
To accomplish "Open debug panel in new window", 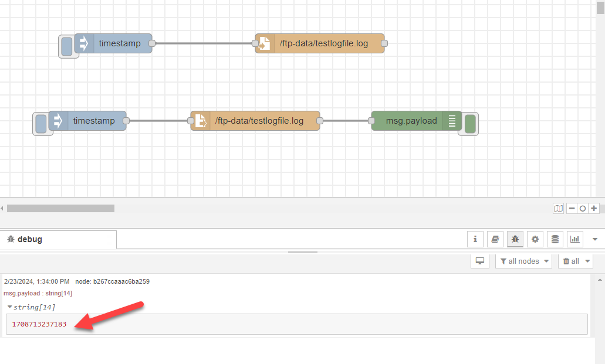I will point(479,261).
